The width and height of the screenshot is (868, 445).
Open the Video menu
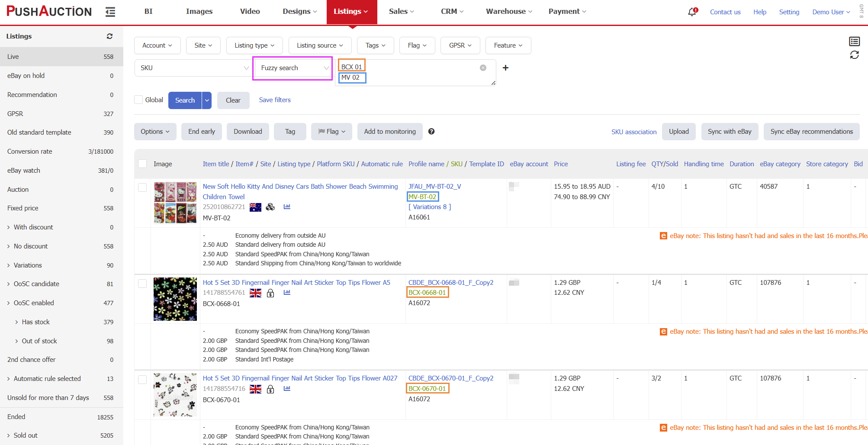pos(250,12)
